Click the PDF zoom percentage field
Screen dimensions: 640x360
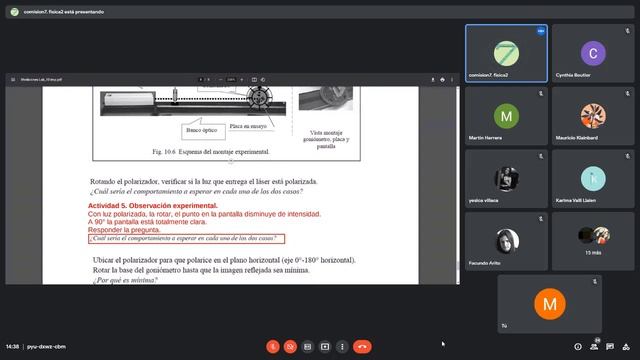231,80
